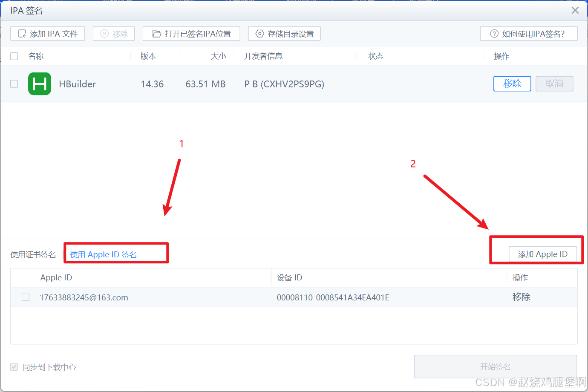
Task: Open the 存储目录设置 settings icon
Action: coord(259,33)
